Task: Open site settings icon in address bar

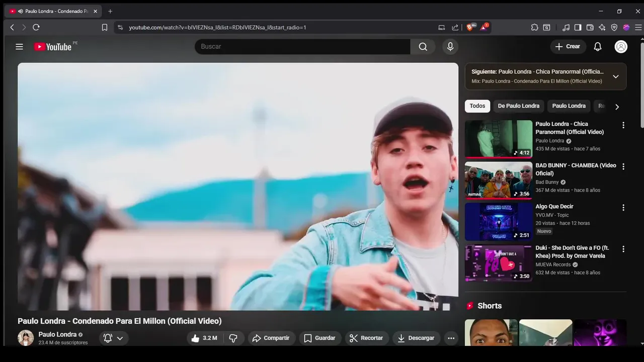Action: point(120,28)
